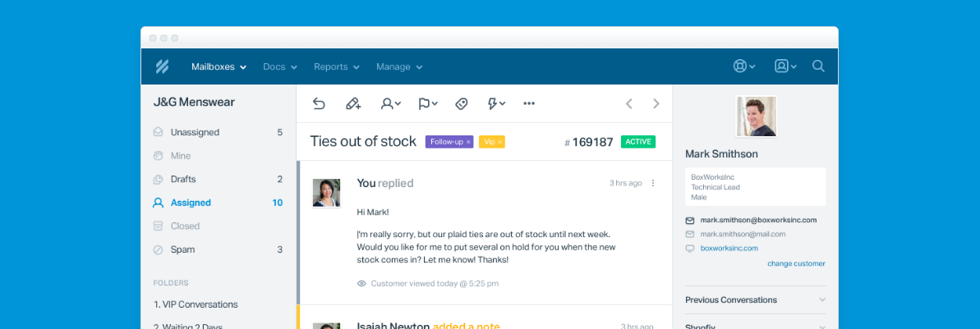Select the Drafts folder
The width and height of the screenshot is (980, 329).
pyautogui.click(x=219, y=179)
